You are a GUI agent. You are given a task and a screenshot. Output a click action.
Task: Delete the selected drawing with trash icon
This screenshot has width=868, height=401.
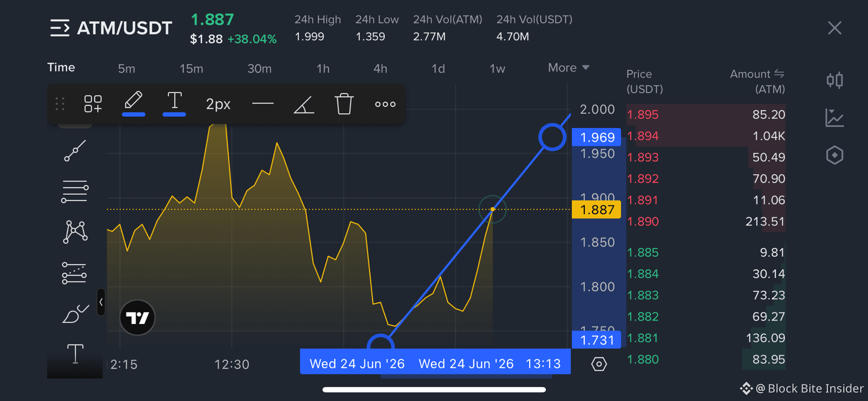coord(344,104)
